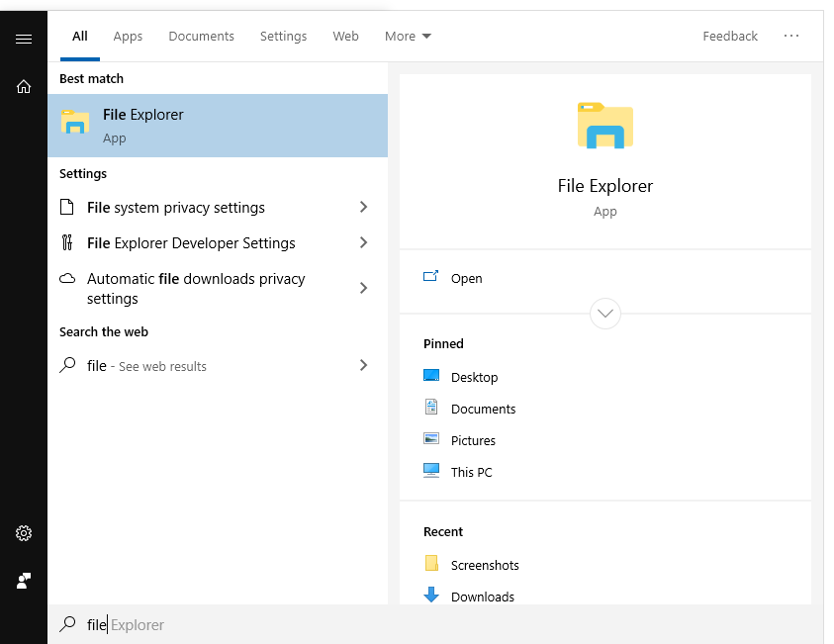Viewport: 834px width, 644px height.
Task: Expand File system privacy settings arrow
Action: coord(364,207)
